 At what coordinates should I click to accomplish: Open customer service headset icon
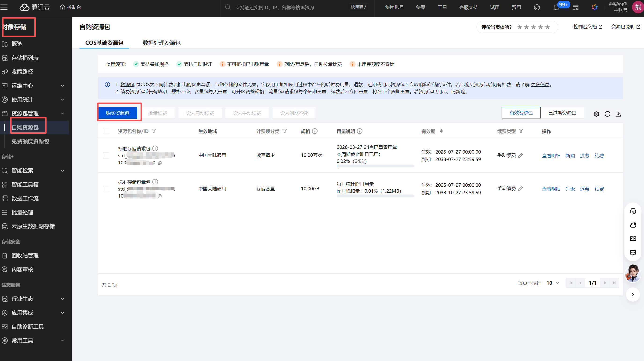pyautogui.click(x=633, y=211)
